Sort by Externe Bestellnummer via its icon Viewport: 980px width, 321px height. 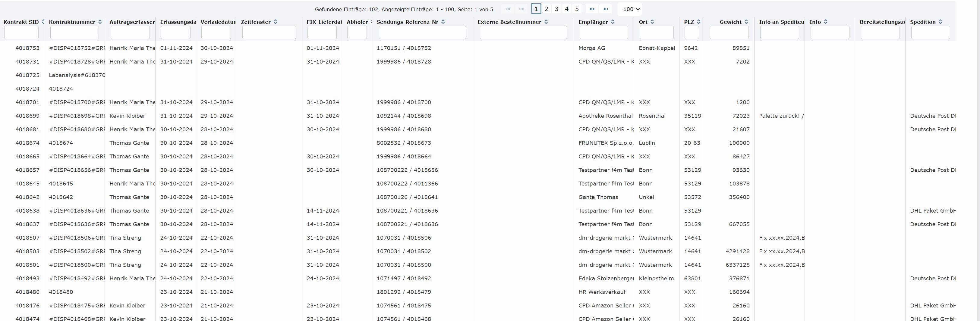point(546,22)
